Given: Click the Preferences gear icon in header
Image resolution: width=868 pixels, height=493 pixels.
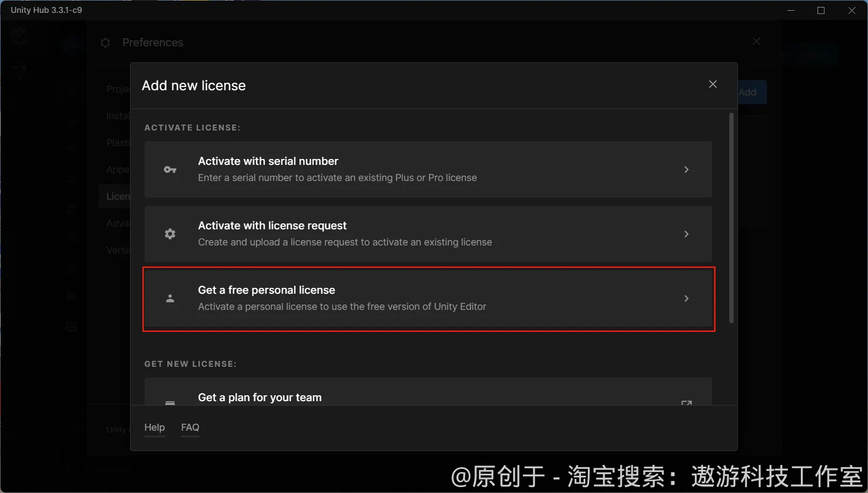Looking at the screenshot, I should (x=105, y=42).
